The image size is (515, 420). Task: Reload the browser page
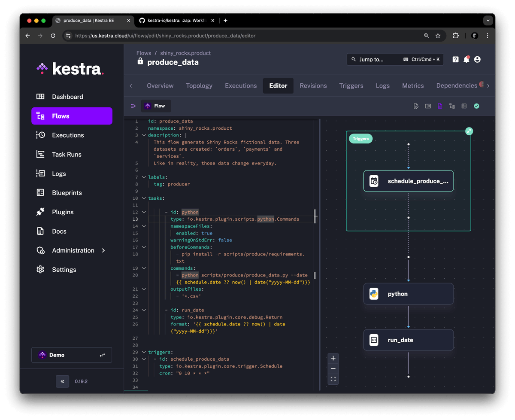[53, 36]
